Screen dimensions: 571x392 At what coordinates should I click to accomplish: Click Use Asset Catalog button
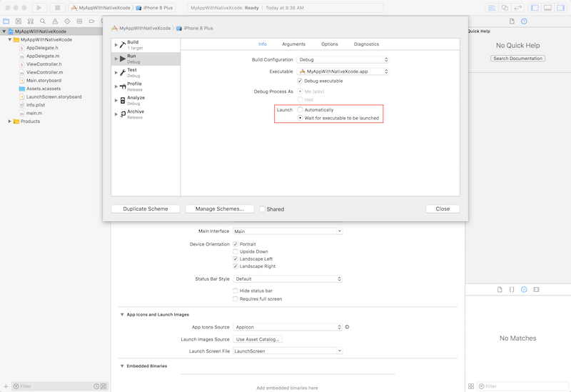pos(258,339)
